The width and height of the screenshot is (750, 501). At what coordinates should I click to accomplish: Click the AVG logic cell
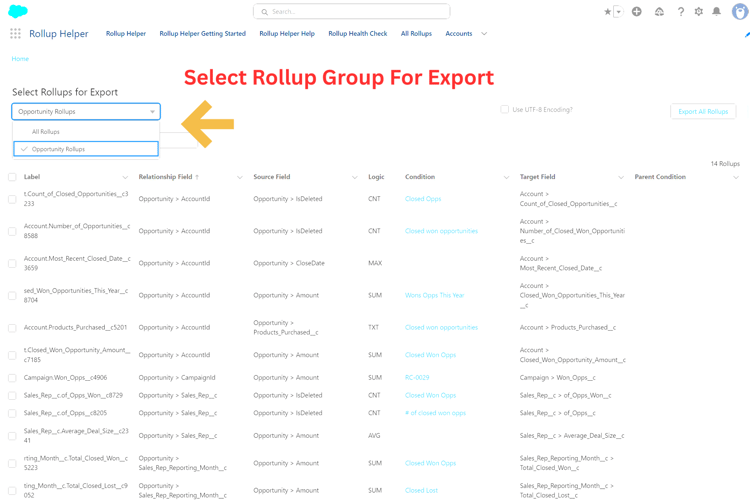(374, 435)
